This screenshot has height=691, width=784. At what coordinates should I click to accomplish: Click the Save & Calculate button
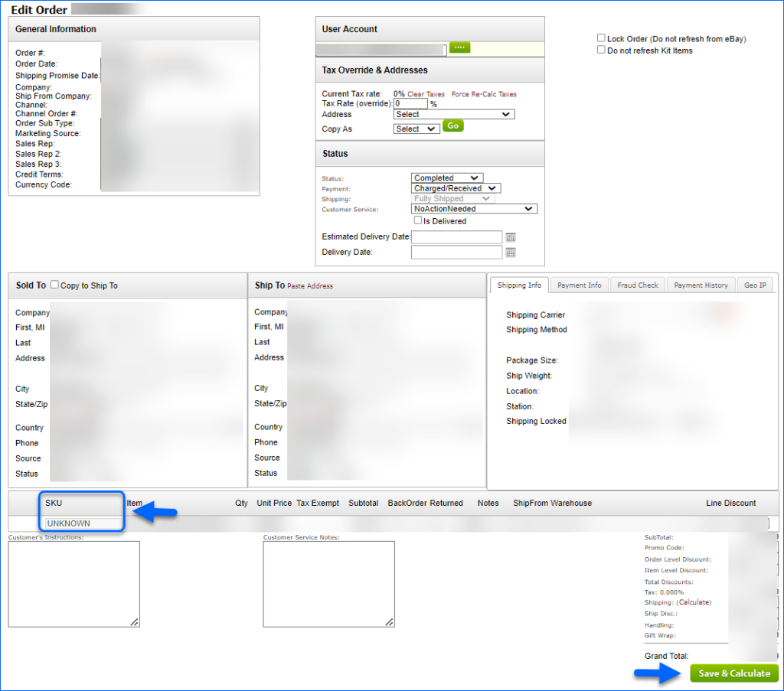(x=733, y=673)
